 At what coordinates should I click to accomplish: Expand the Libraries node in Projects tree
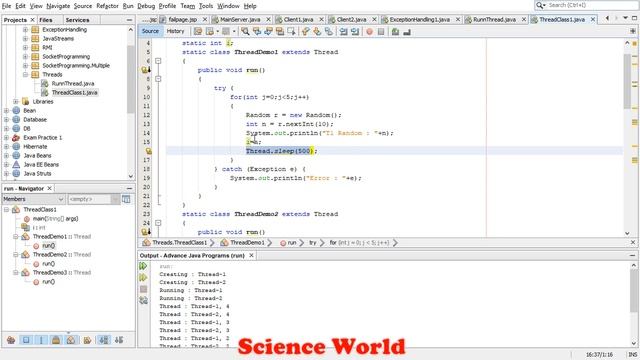pyautogui.click(x=16, y=102)
